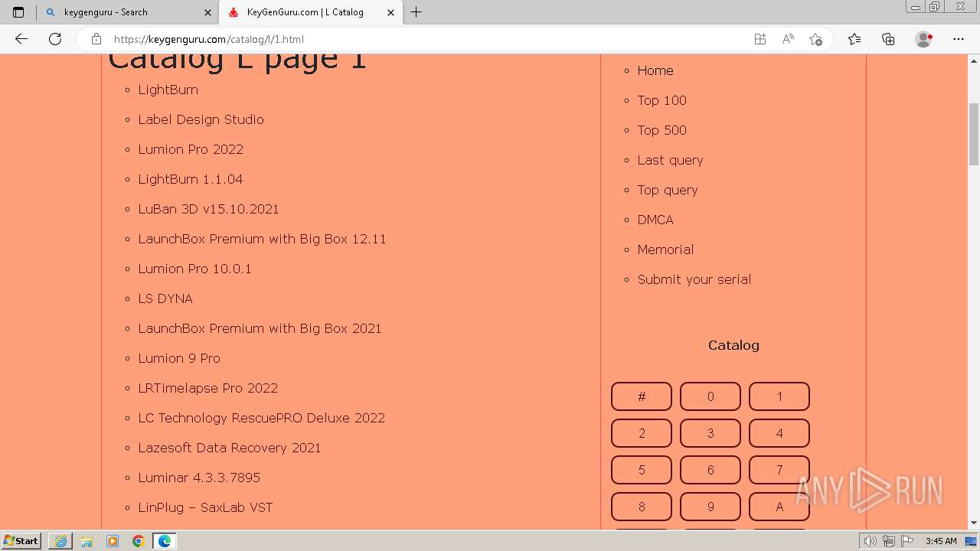Open Label Design Studio link
This screenshot has height=551, width=980.
coord(201,119)
